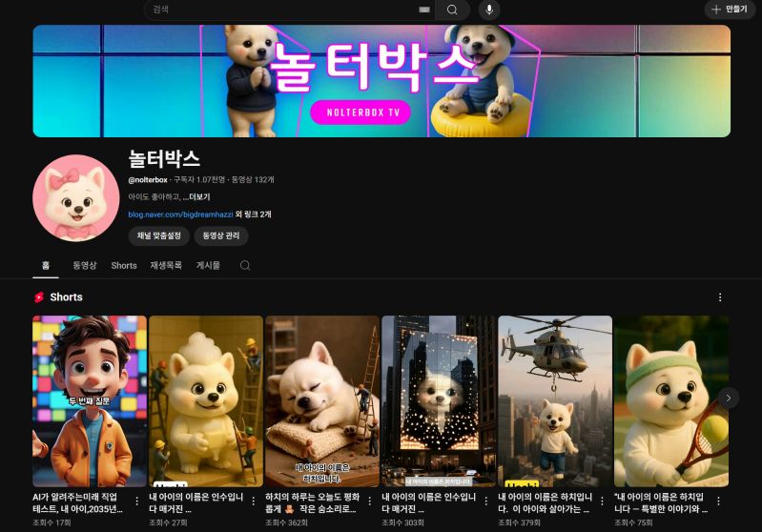Open title AI가 알려주는미래 직업 테스트
Image resolution: width=762 pixels, height=532 pixels.
(78, 502)
